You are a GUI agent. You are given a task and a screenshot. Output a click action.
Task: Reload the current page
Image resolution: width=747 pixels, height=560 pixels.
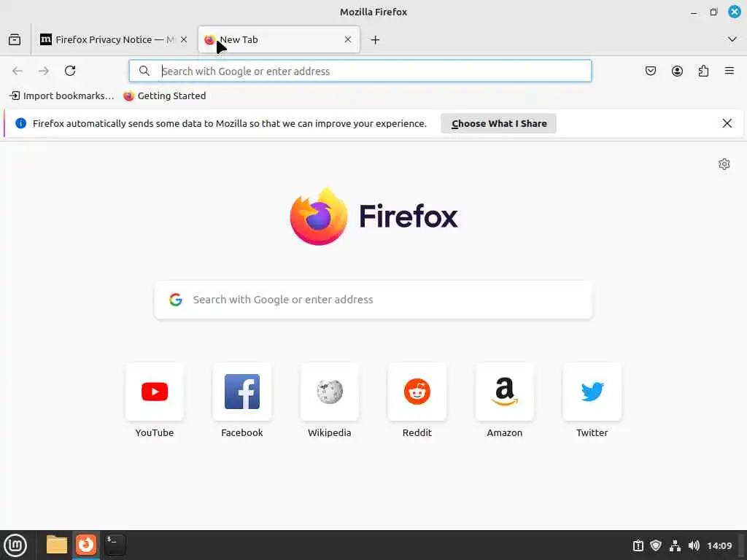70,71
